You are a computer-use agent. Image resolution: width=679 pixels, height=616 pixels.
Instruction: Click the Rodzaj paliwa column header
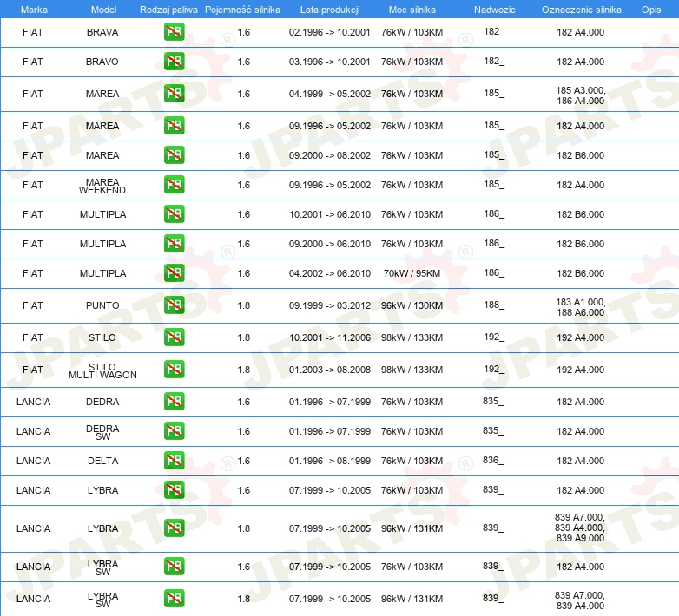click(168, 10)
